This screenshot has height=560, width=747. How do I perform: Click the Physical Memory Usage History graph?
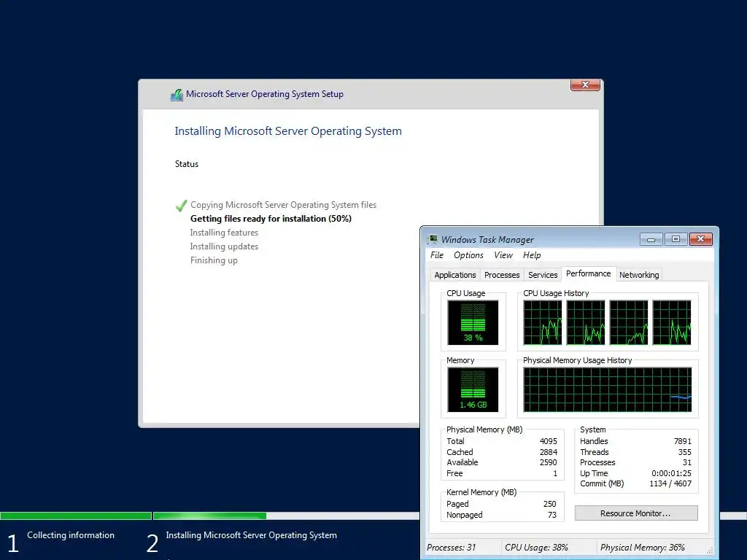[608, 389]
